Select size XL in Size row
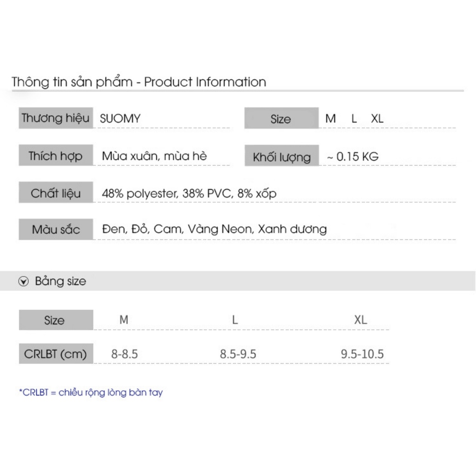 point(377,119)
